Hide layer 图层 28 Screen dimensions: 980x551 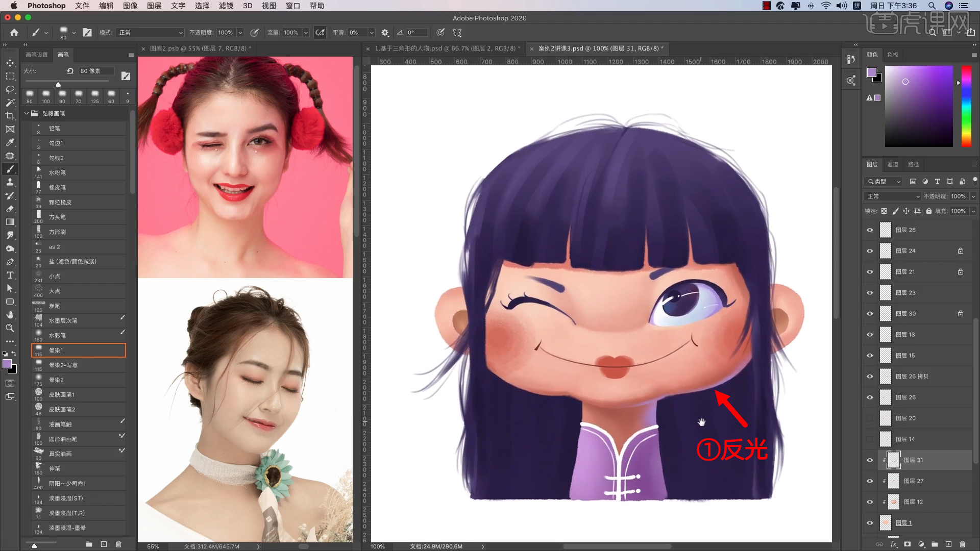[x=870, y=230]
